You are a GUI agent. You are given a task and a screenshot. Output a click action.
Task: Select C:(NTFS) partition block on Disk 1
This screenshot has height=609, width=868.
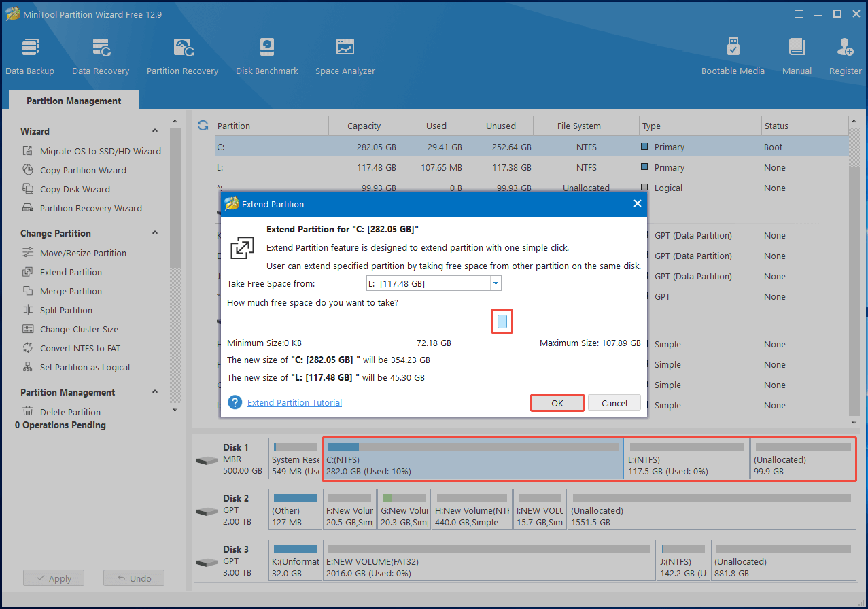[474, 459]
